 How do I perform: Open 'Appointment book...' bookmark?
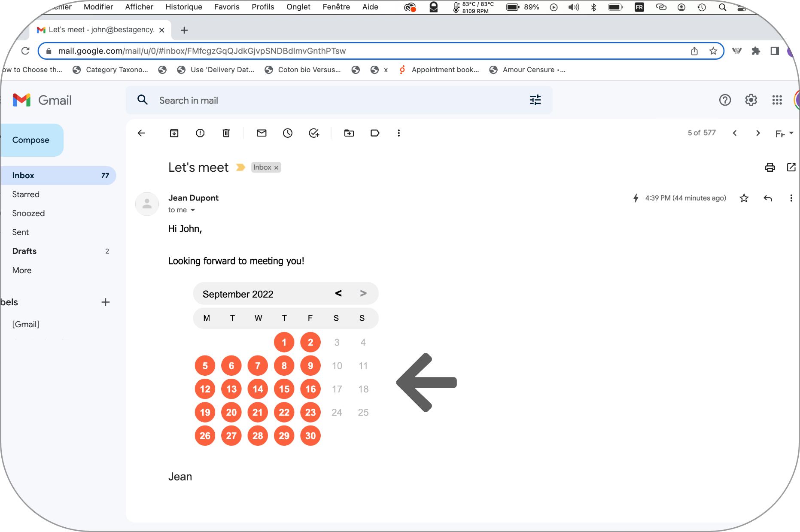click(438, 70)
